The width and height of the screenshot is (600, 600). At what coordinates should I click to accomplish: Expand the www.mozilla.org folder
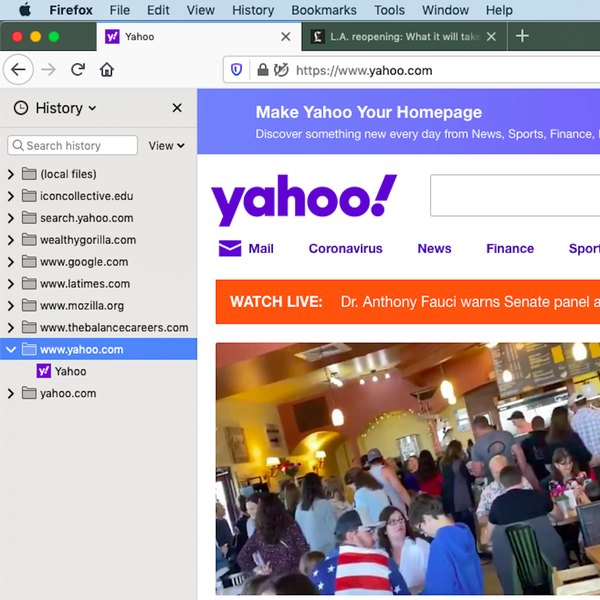(x=11, y=305)
